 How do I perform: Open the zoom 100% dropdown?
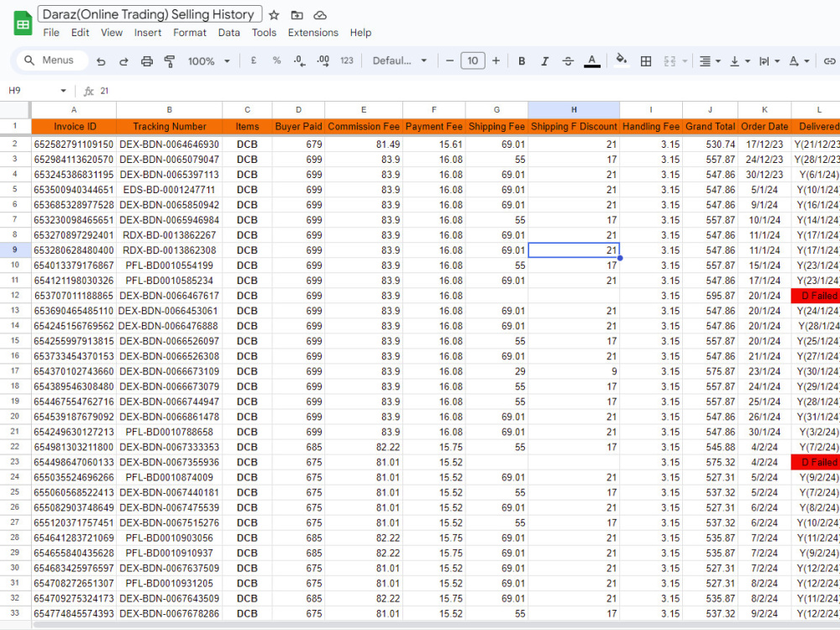coord(208,61)
